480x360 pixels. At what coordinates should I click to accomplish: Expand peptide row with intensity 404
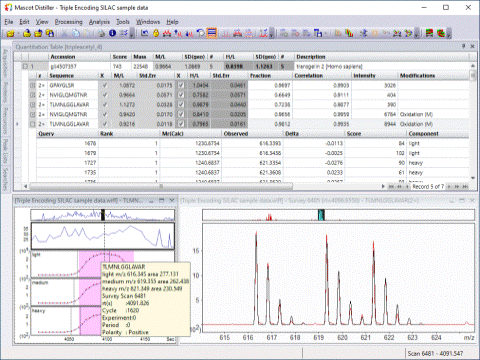point(33,95)
